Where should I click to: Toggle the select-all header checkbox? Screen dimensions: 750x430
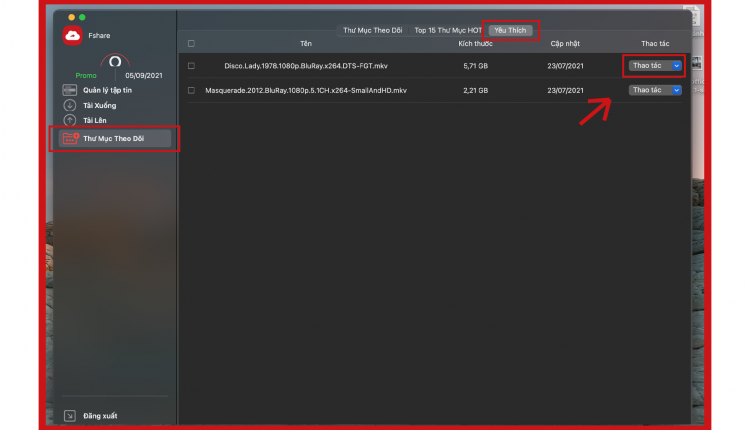[191, 44]
